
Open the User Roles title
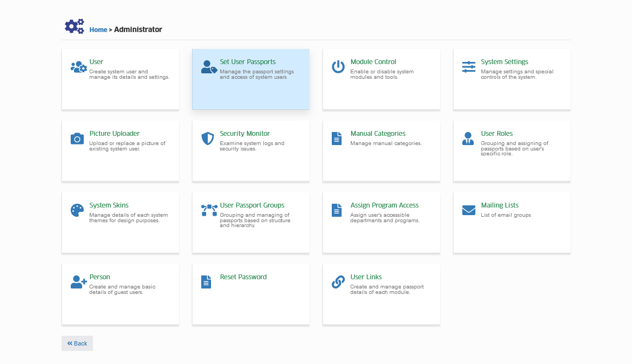[x=497, y=134]
